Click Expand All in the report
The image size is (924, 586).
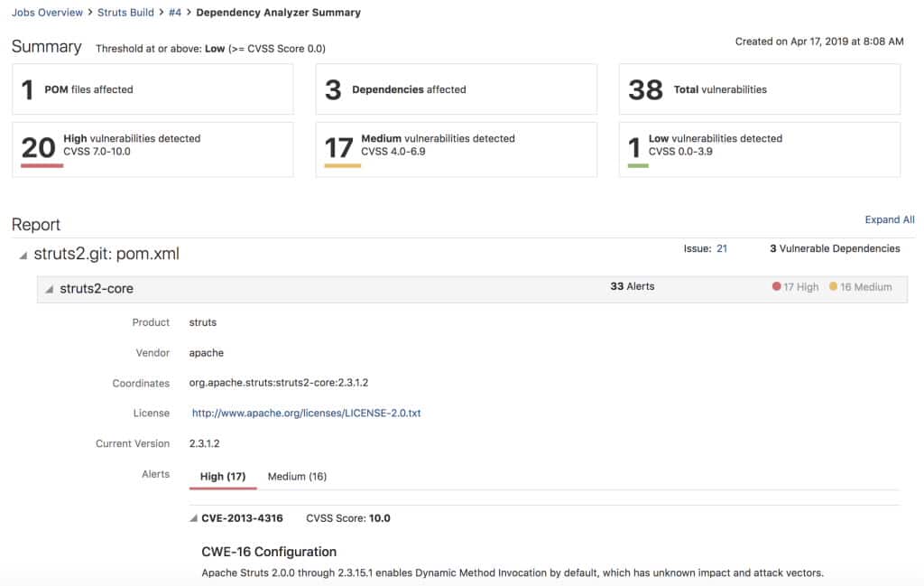point(889,219)
